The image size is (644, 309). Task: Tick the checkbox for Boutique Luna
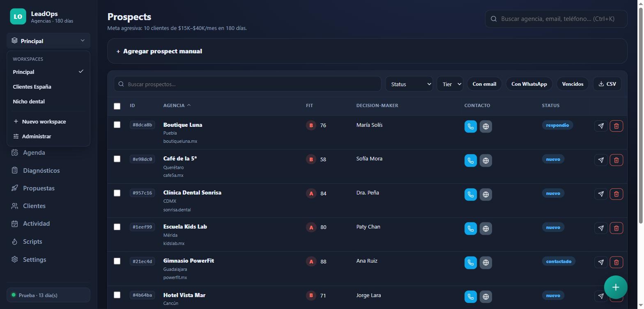pos(117,125)
